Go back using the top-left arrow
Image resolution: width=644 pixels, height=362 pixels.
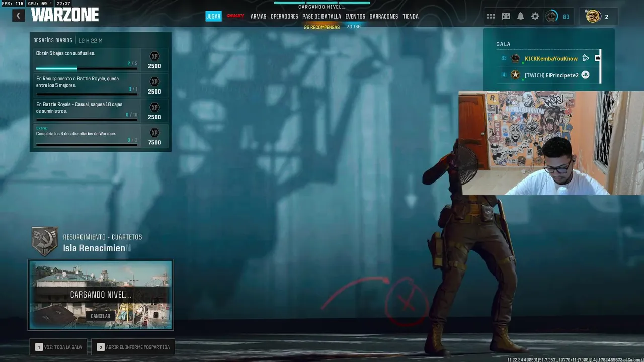pyautogui.click(x=18, y=16)
